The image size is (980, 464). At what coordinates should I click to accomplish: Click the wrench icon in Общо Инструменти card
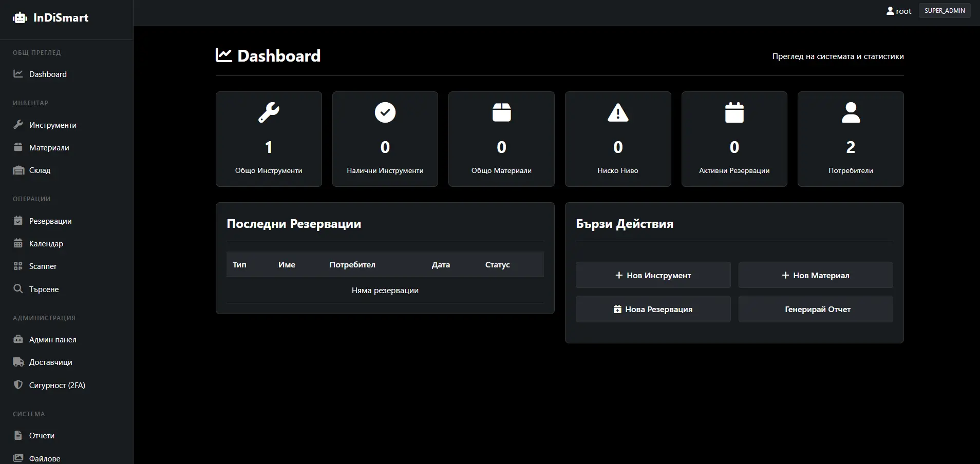269,112
